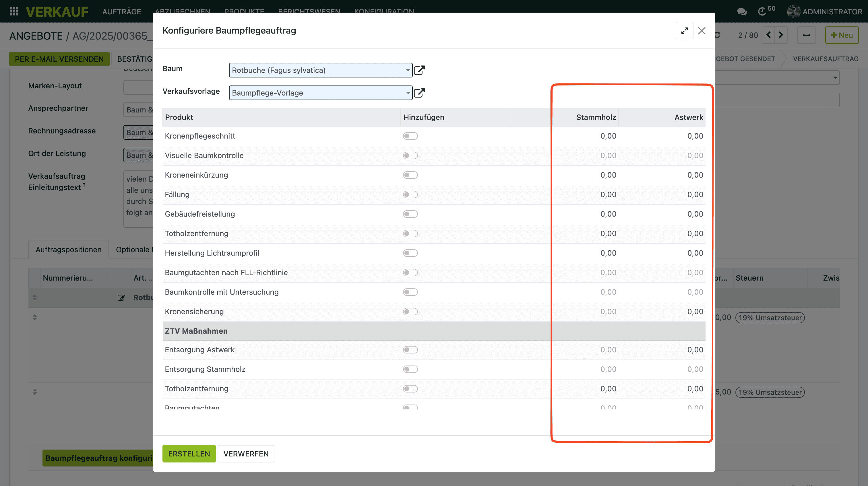
Task: Open the Verkaufsvorlage dropdown
Action: click(x=408, y=93)
